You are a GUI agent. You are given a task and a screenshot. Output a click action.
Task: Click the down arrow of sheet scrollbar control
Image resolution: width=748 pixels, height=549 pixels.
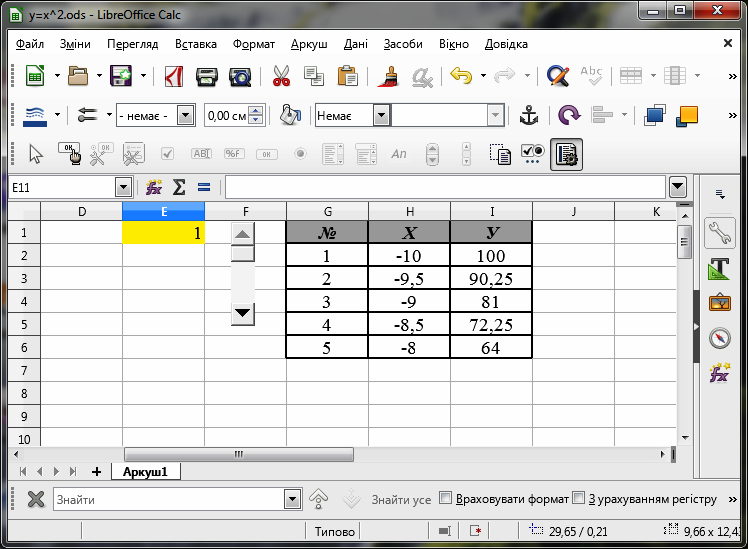[x=242, y=314]
